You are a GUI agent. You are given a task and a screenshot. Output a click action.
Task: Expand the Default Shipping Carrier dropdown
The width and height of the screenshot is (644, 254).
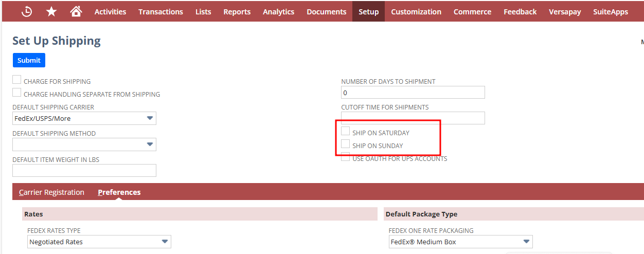(84, 118)
